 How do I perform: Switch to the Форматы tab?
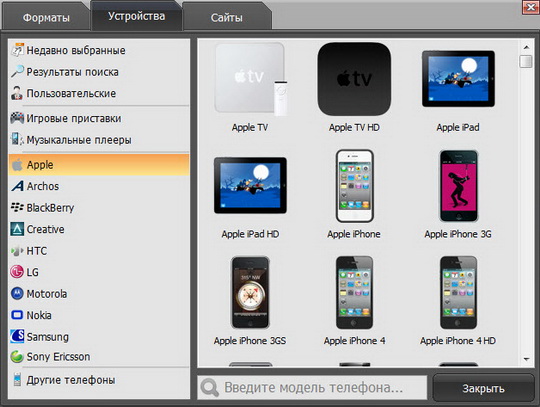[46, 17]
